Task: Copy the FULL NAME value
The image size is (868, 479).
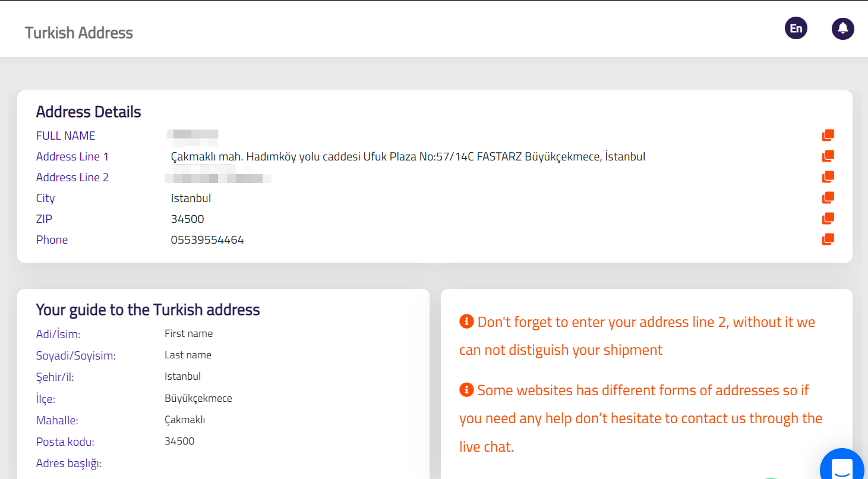Action: (828, 135)
